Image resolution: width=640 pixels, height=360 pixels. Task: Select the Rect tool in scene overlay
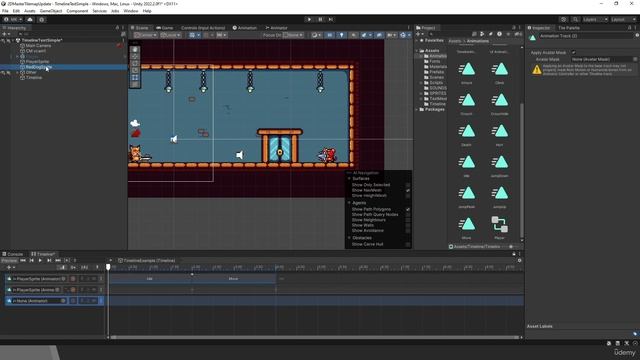pos(135,77)
